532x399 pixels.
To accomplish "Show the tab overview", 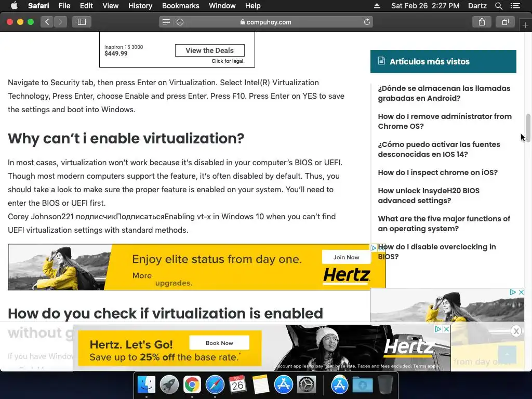I will [x=505, y=22].
